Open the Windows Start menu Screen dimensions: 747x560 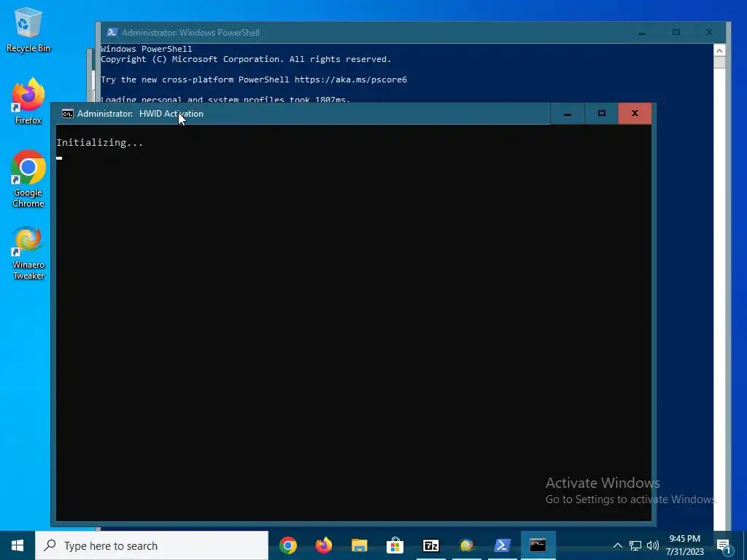18,545
